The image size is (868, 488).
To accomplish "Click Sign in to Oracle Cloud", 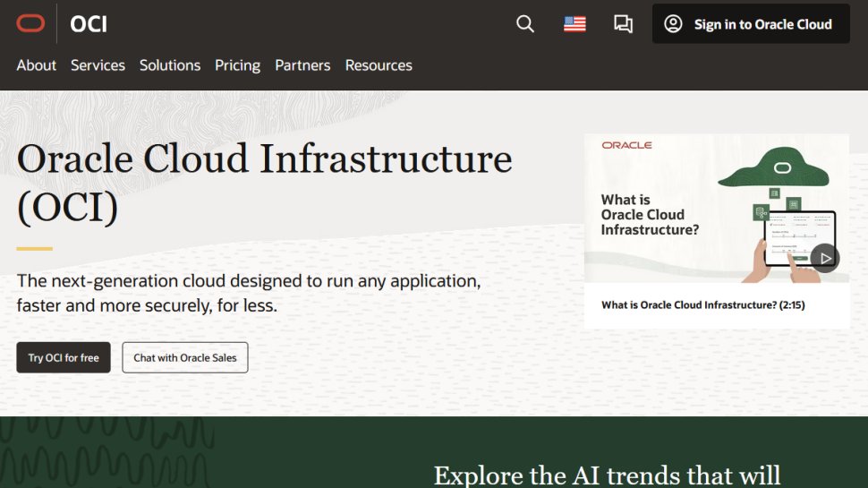I will [x=751, y=24].
